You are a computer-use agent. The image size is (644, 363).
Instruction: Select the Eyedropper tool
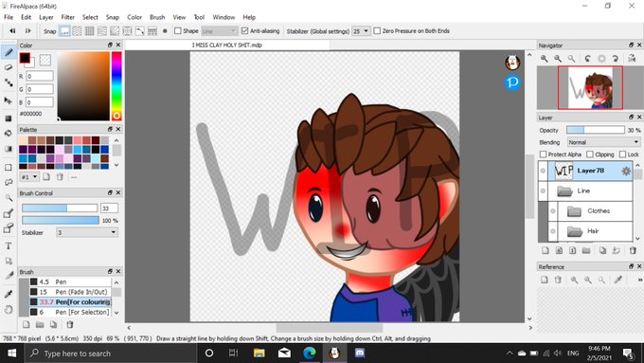[9, 294]
